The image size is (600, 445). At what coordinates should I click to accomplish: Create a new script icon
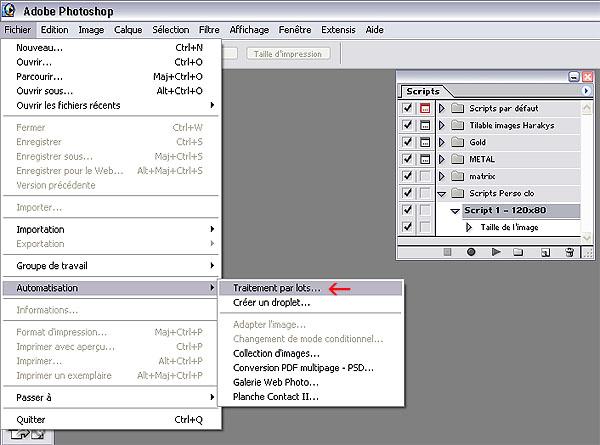tap(545, 252)
